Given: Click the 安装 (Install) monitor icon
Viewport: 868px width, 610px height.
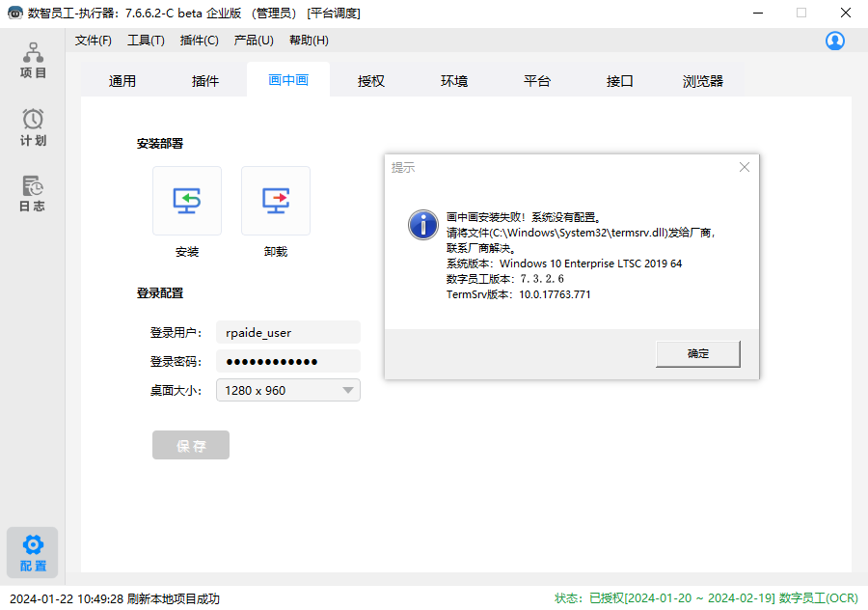Looking at the screenshot, I should tap(187, 201).
